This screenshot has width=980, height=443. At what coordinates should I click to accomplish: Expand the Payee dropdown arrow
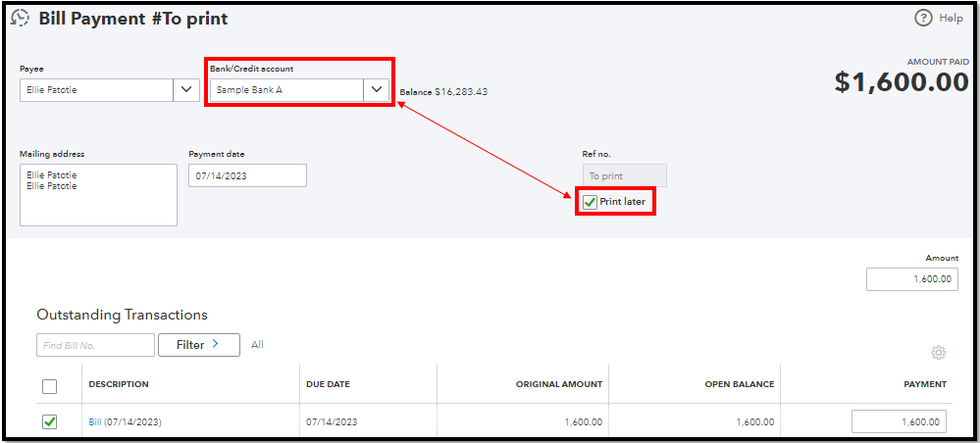tap(186, 89)
